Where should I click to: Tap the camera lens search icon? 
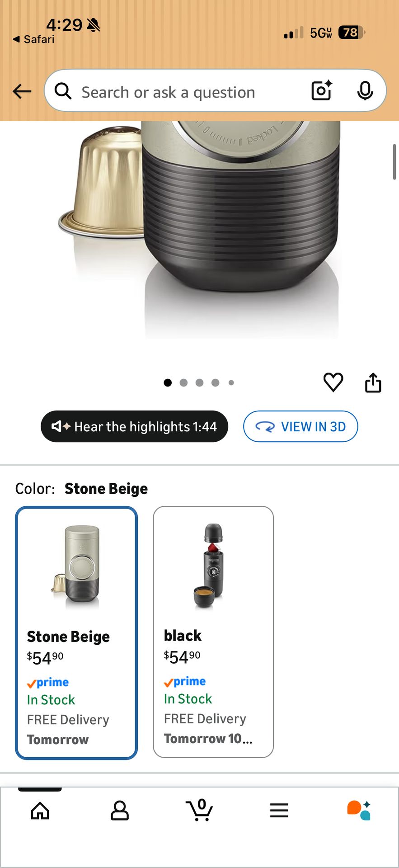pyautogui.click(x=322, y=90)
